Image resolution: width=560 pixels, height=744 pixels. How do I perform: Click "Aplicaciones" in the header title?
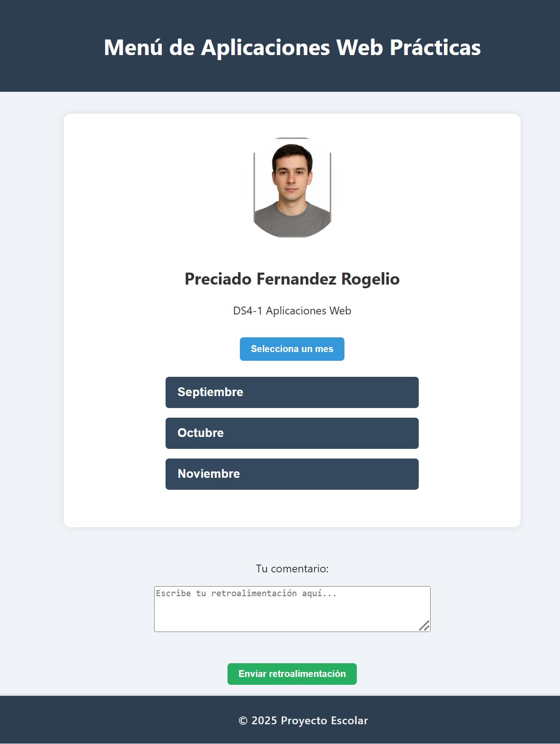266,47
